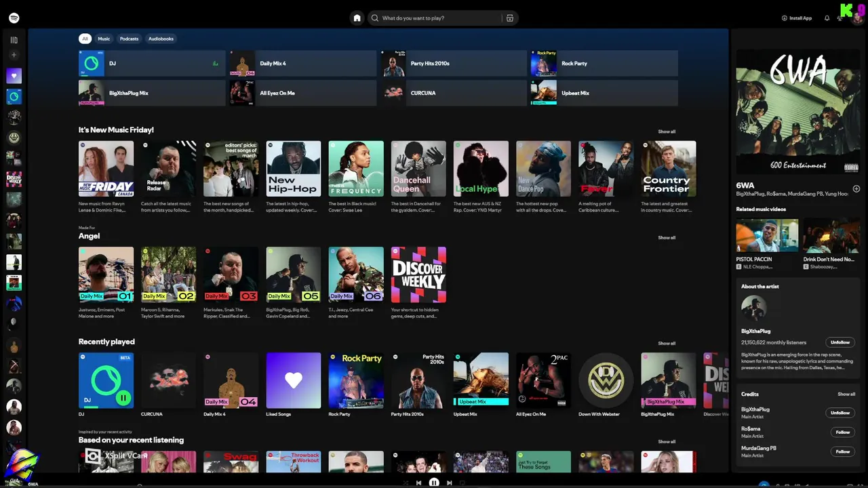Open the Local Hype playlist card
Viewport: 868px width, 488px height.
[x=481, y=169]
